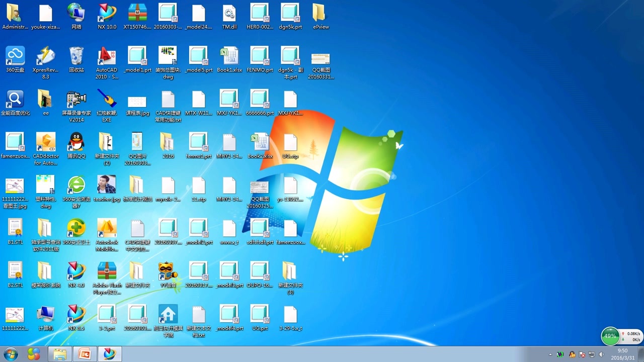
Task: Open the 360安全卫士 shortcut
Action: tap(76, 232)
